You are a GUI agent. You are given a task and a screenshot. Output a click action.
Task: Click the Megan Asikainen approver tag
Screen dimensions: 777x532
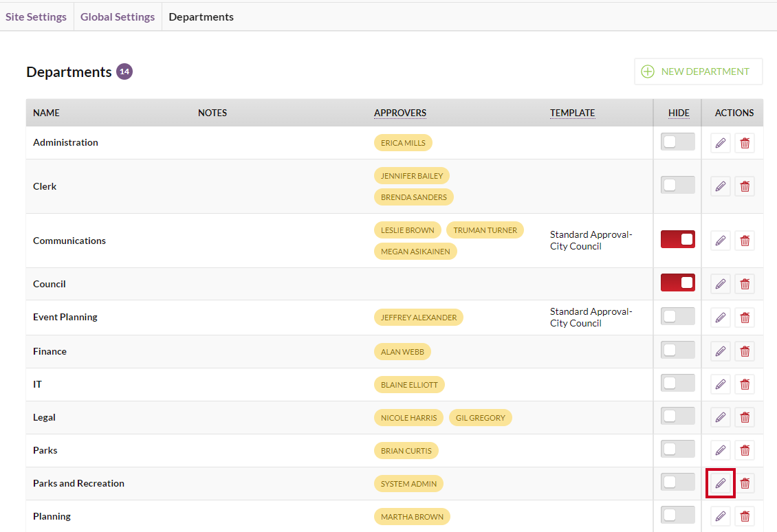coord(415,252)
